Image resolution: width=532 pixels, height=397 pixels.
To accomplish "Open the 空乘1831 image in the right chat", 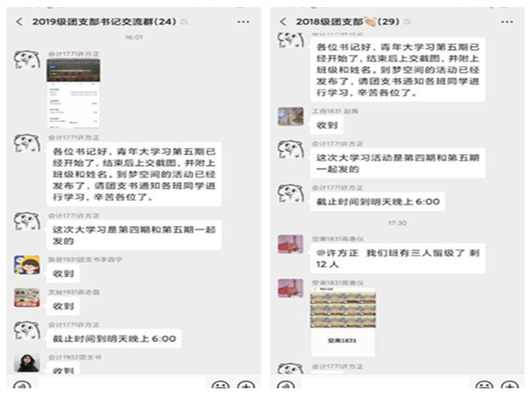I will click(343, 321).
